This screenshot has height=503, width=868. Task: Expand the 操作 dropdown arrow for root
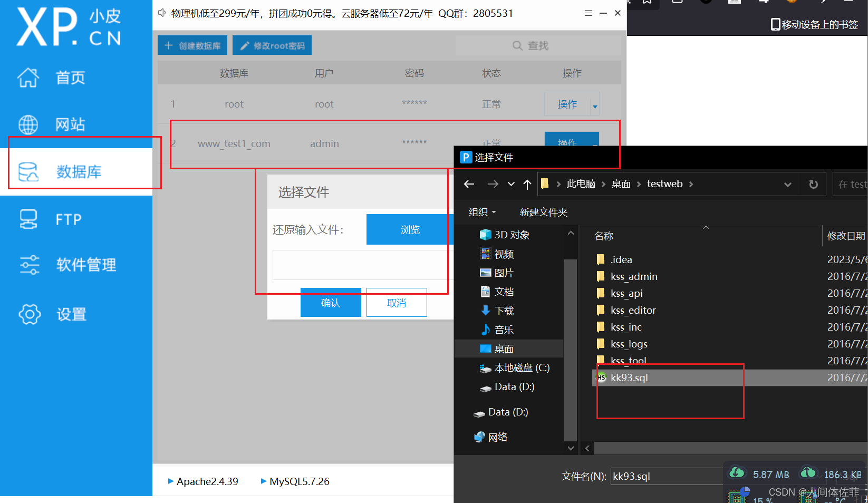click(x=595, y=105)
